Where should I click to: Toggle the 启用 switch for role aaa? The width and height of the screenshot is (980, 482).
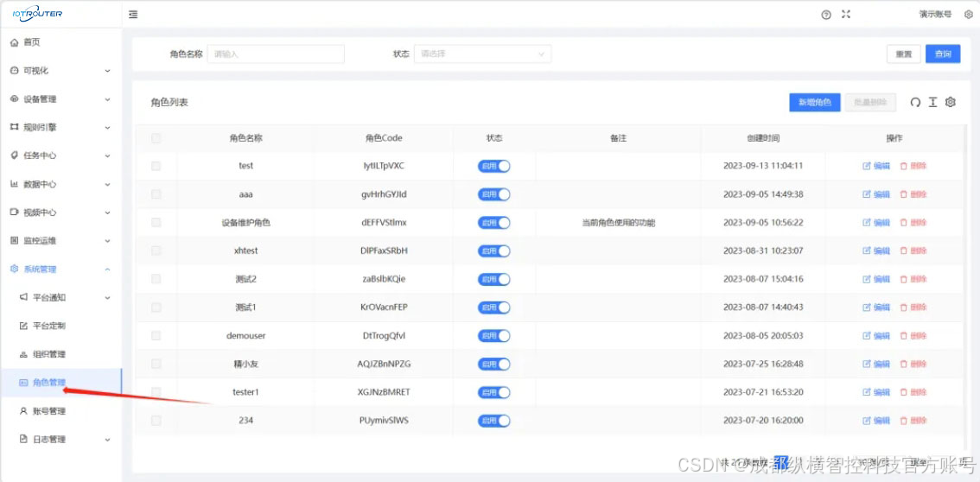click(493, 194)
